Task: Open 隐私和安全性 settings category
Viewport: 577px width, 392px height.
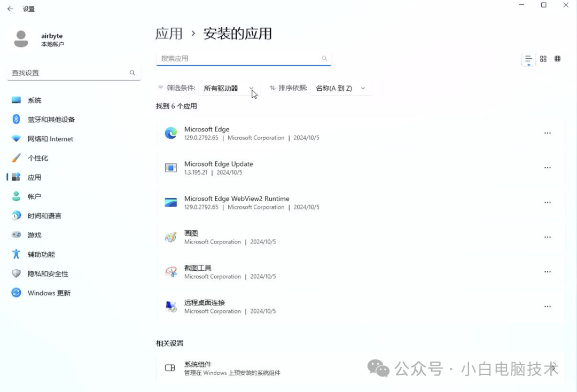Action: pos(74,273)
